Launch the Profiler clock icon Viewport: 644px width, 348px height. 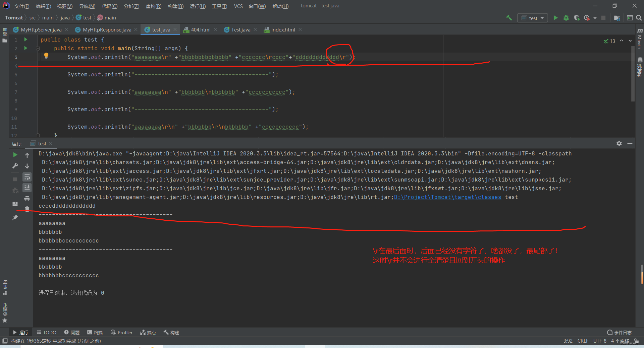587,18
